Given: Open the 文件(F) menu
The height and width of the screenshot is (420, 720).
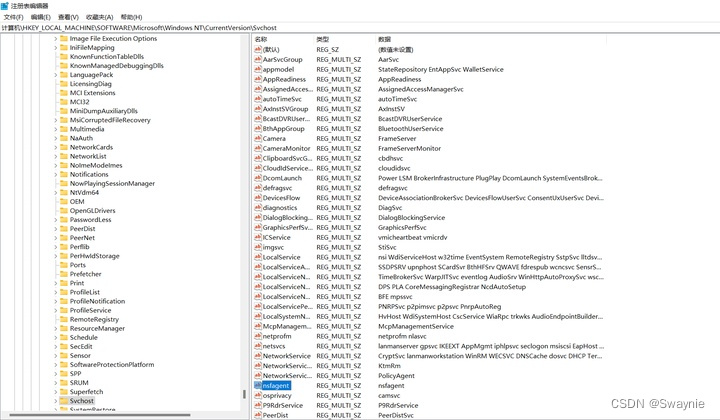Looking at the screenshot, I should point(13,17).
